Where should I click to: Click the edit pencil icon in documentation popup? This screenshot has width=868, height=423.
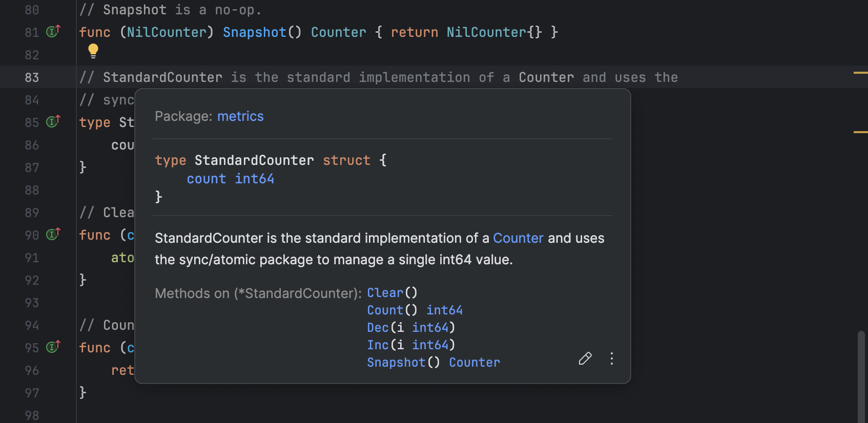585,358
